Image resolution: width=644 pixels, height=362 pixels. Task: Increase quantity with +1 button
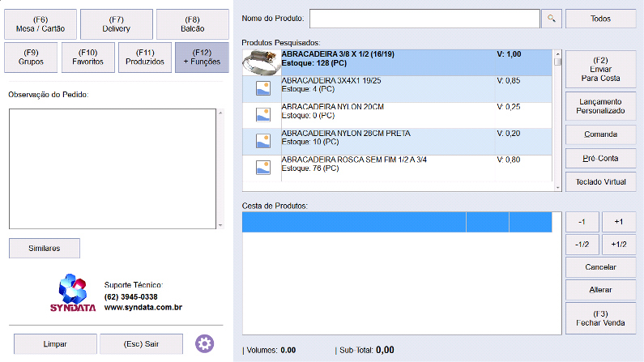[x=619, y=222]
